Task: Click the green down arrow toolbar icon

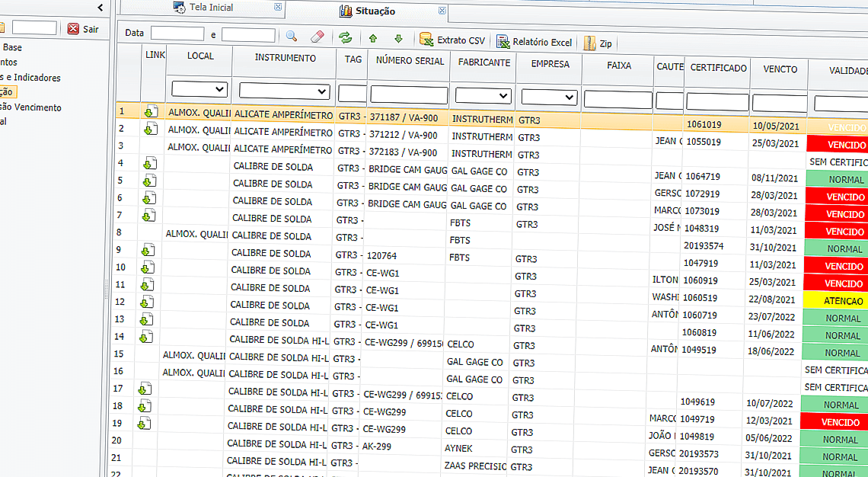Action: [x=398, y=38]
